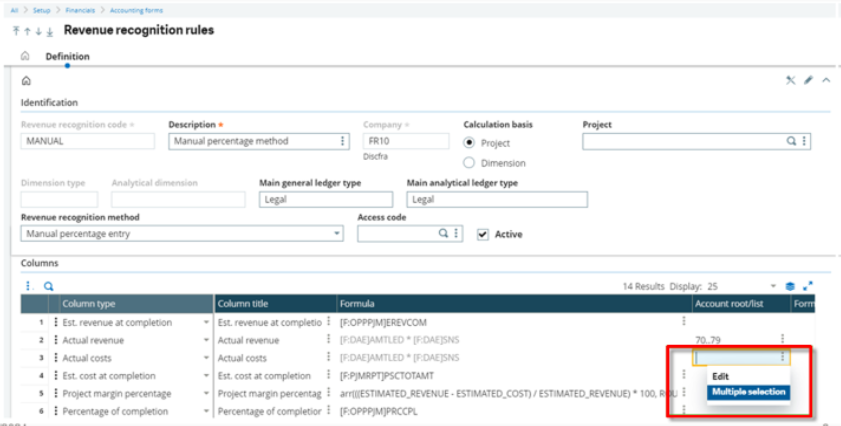Open the Column type dropdown for Actual revenue

[206, 340]
